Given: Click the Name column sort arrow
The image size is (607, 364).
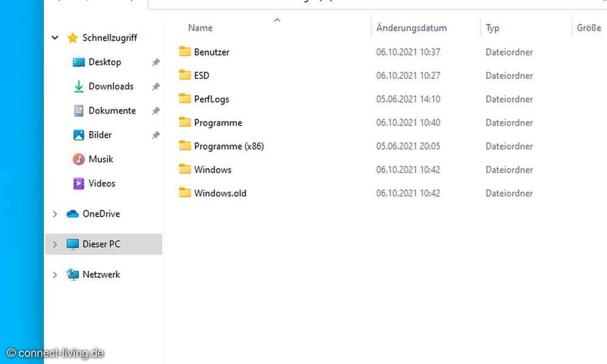Looking at the screenshot, I should tap(277, 19).
